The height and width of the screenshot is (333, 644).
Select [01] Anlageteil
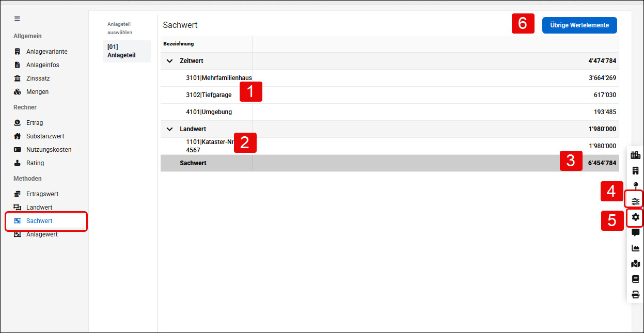click(127, 51)
